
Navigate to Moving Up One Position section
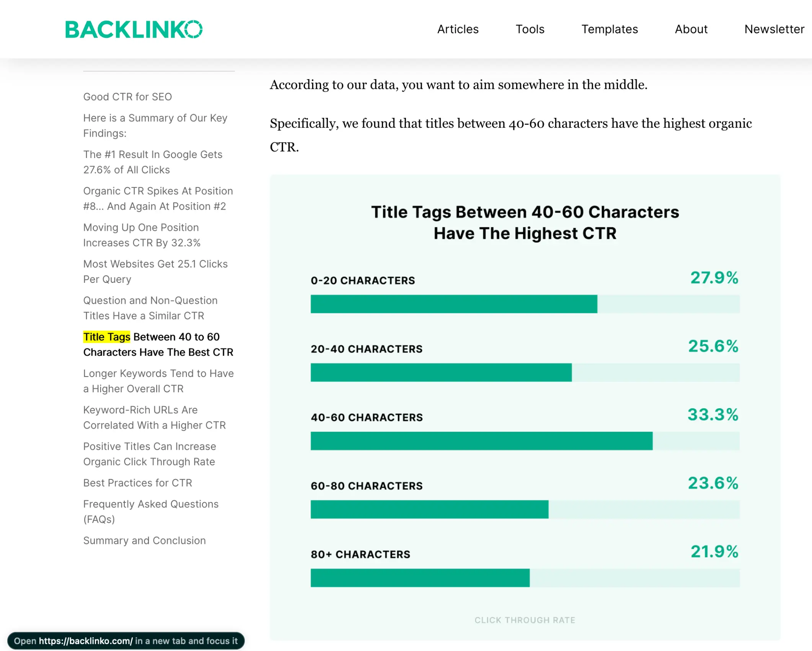point(142,235)
